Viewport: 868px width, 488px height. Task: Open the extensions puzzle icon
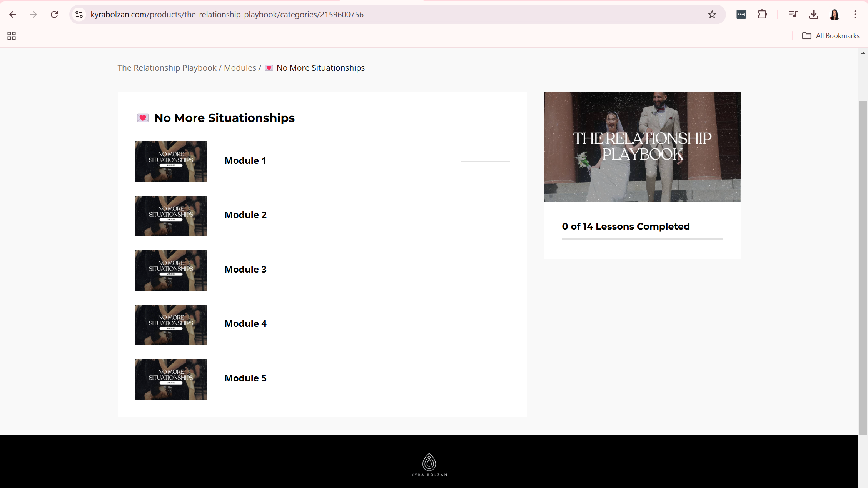click(x=762, y=15)
